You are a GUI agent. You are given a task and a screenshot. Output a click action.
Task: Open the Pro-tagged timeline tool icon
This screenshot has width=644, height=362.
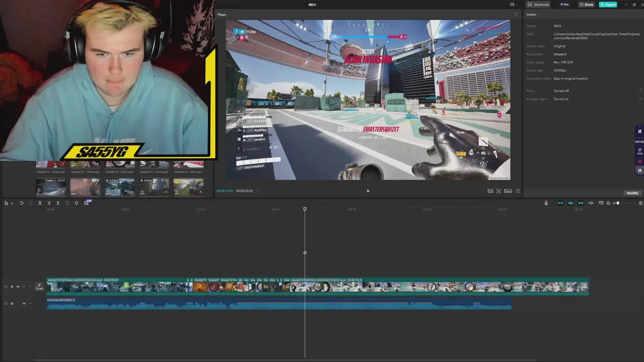click(x=87, y=203)
